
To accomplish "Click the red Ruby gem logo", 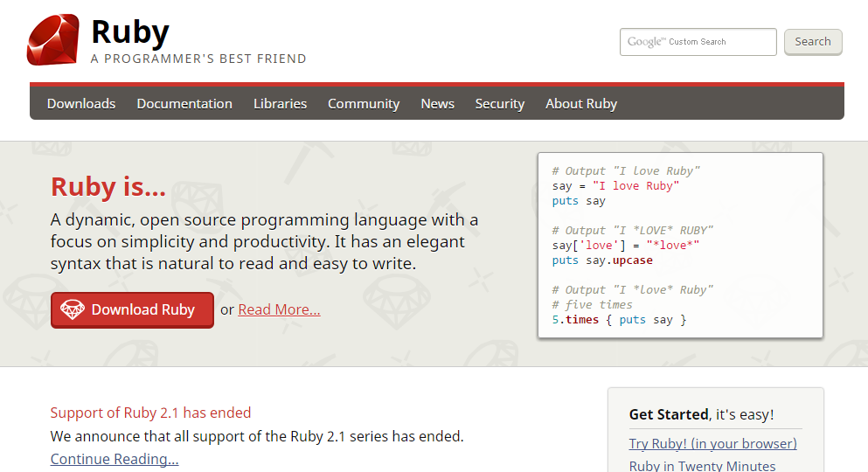I will [53, 40].
